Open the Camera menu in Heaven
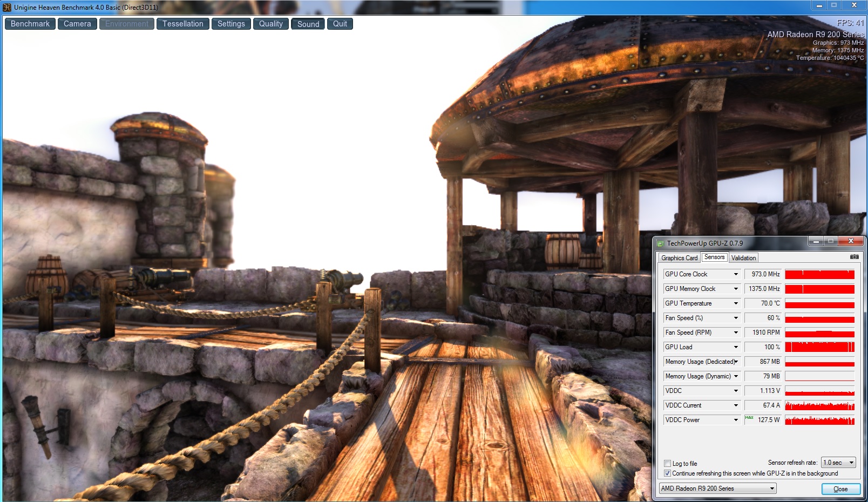 (77, 24)
